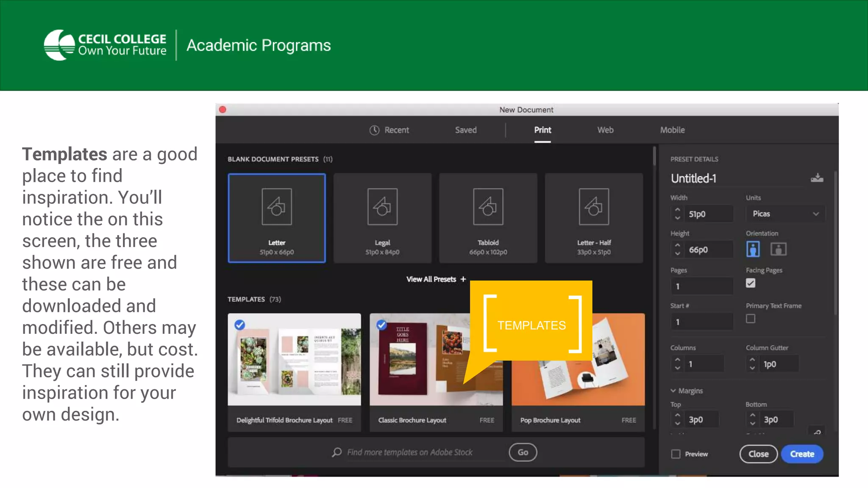This screenshot has width=868, height=488.
Task: Click the Recent clock icon
Action: (x=374, y=130)
